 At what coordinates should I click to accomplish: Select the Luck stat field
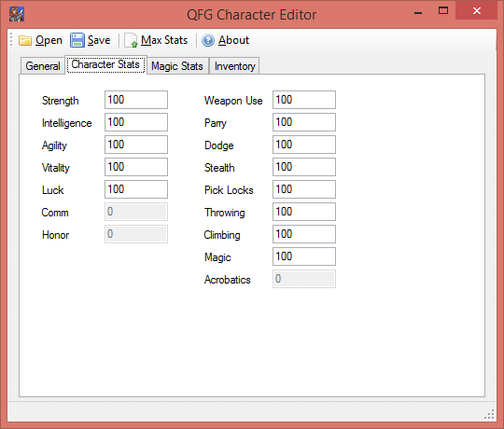point(136,189)
